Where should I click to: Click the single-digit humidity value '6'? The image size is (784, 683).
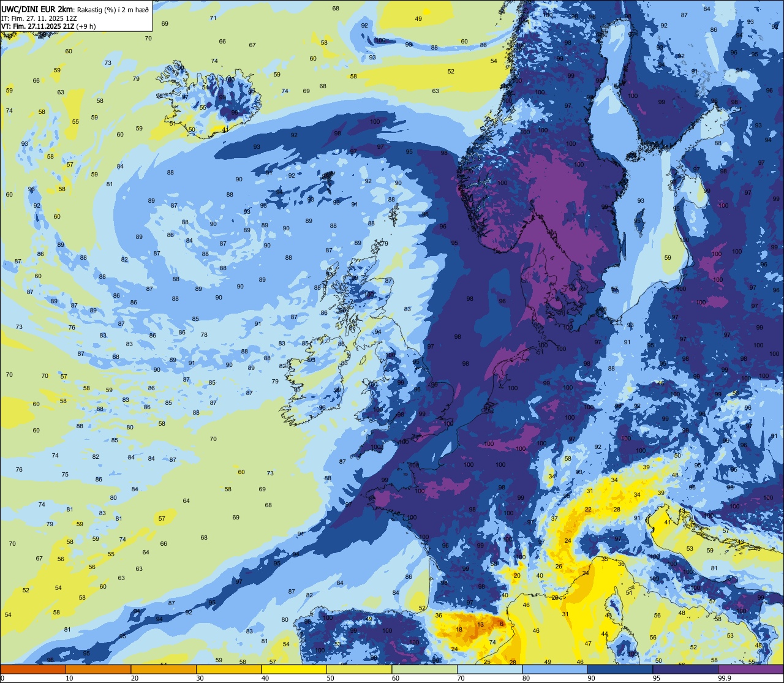tap(502, 624)
